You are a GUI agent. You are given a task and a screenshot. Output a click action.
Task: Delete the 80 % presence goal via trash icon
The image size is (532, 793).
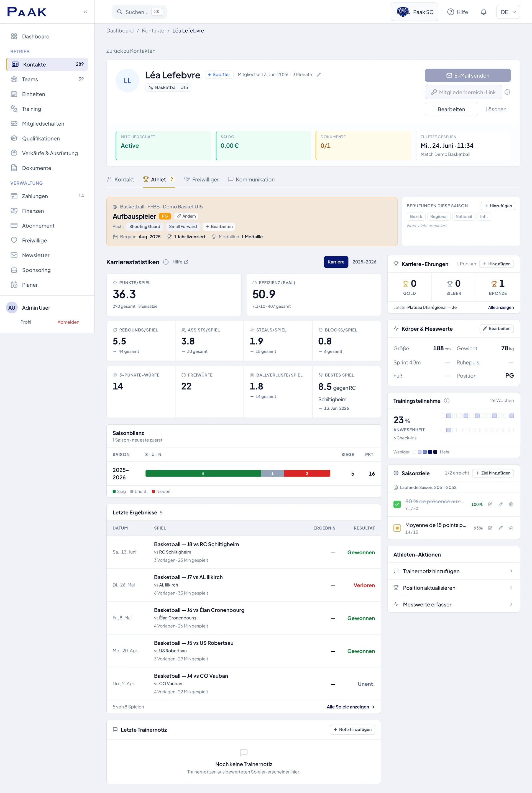[511, 504]
